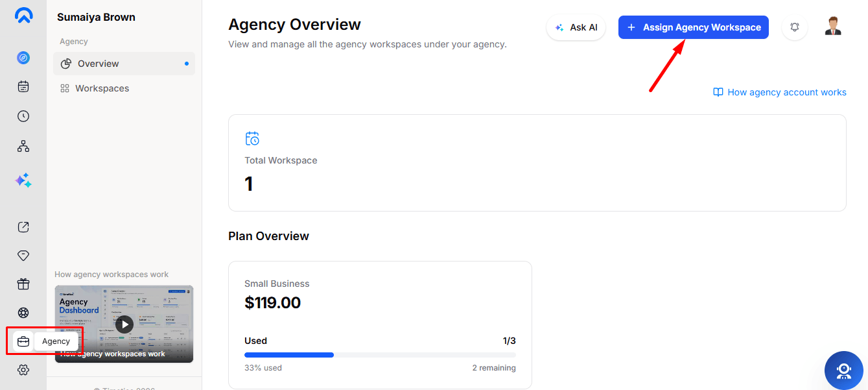Click the Assign Agency Workspace button
868x390 pixels.
[694, 27]
